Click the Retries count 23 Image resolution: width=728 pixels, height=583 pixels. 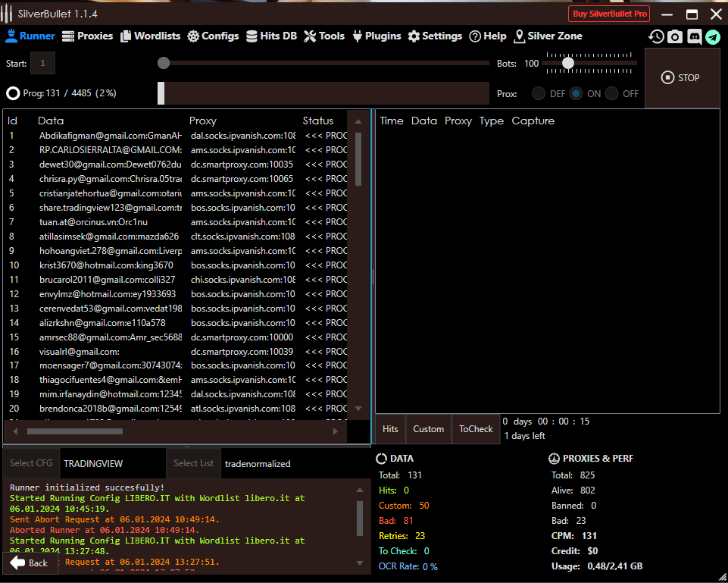[x=420, y=535]
